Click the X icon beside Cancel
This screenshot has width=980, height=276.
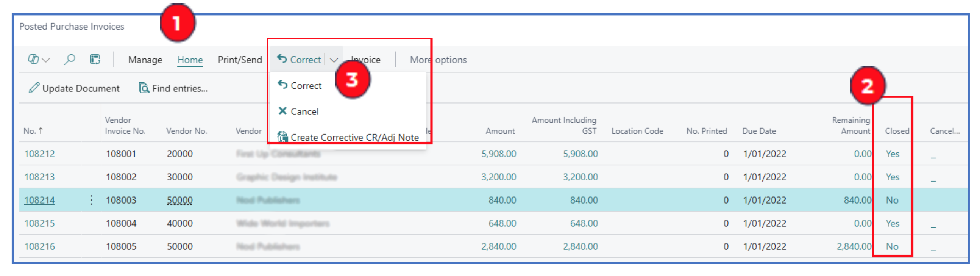coord(282,111)
